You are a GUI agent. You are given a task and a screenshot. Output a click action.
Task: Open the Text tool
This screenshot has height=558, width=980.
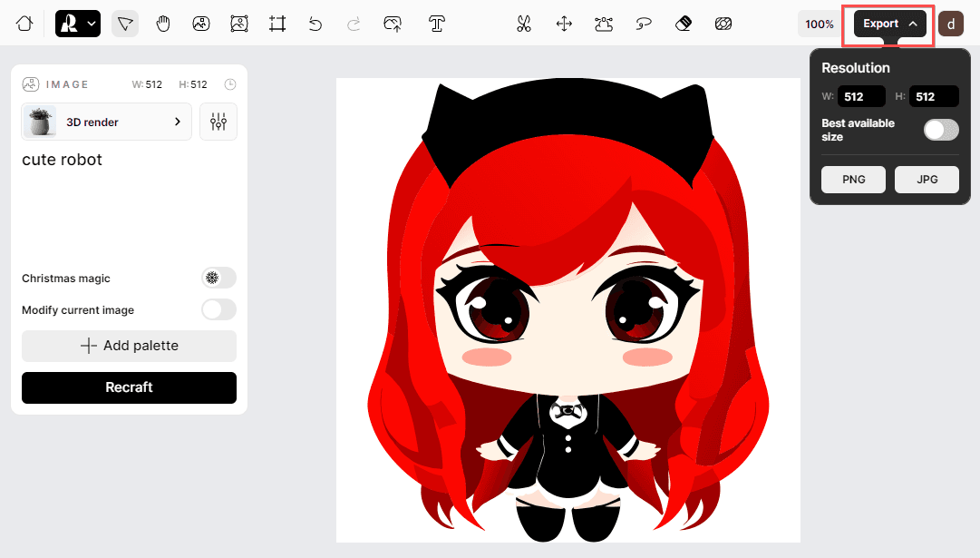[x=436, y=24]
